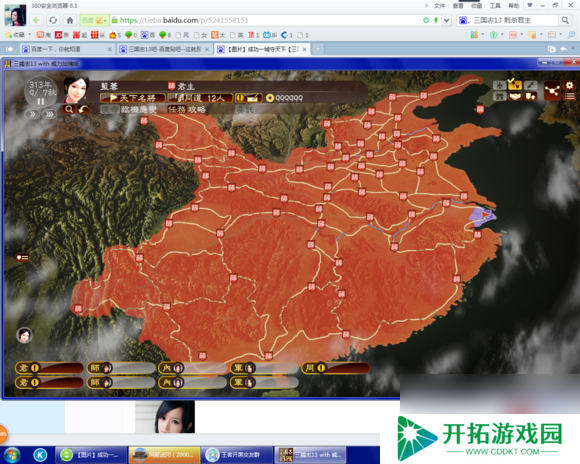Click the first-row 師 officer bar
The height and width of the screenshot is (464, 580).
[121, 368]
